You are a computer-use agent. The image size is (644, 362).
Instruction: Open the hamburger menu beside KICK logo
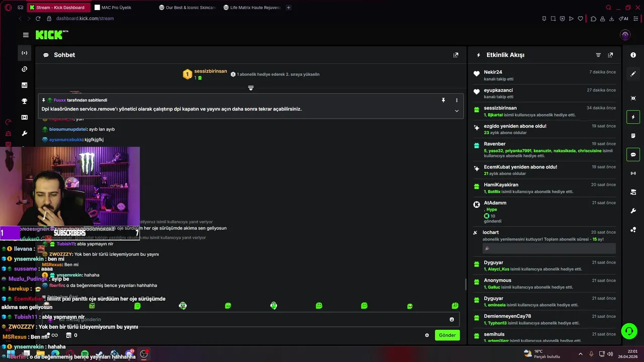tap(26, 35)
